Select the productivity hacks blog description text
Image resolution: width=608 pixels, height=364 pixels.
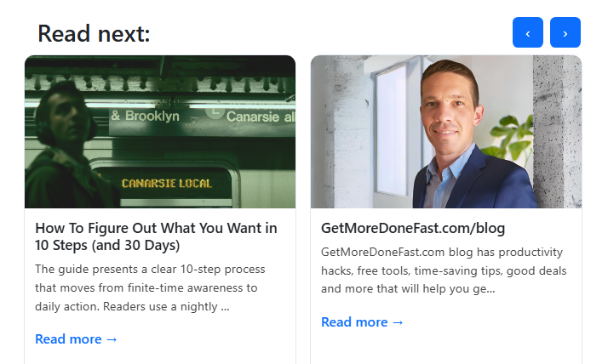(x=442, y=270)
